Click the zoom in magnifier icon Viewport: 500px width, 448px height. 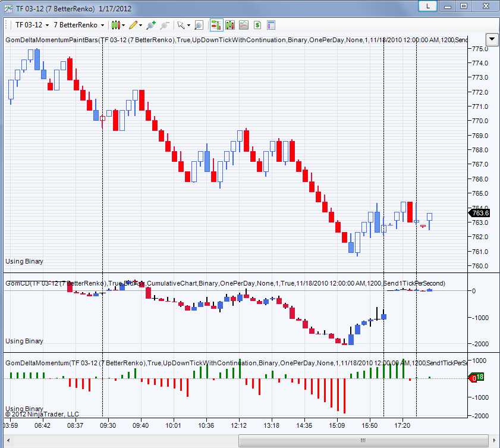pyautogui.click(x=151, y=25)
